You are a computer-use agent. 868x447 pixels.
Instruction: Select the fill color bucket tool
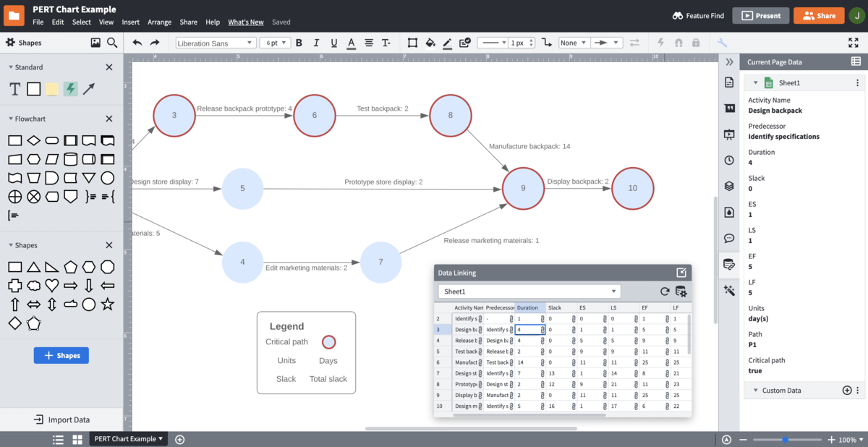point(430,43)
